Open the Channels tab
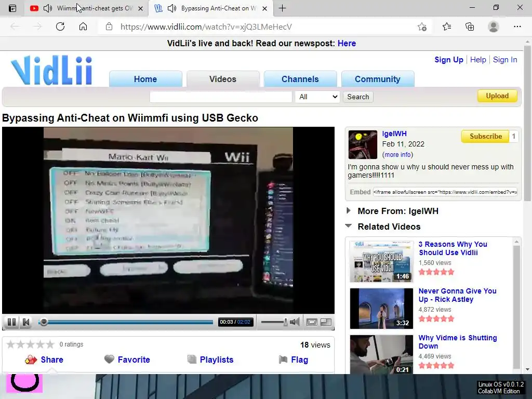 pyautogui.click(x=300, y=79)
